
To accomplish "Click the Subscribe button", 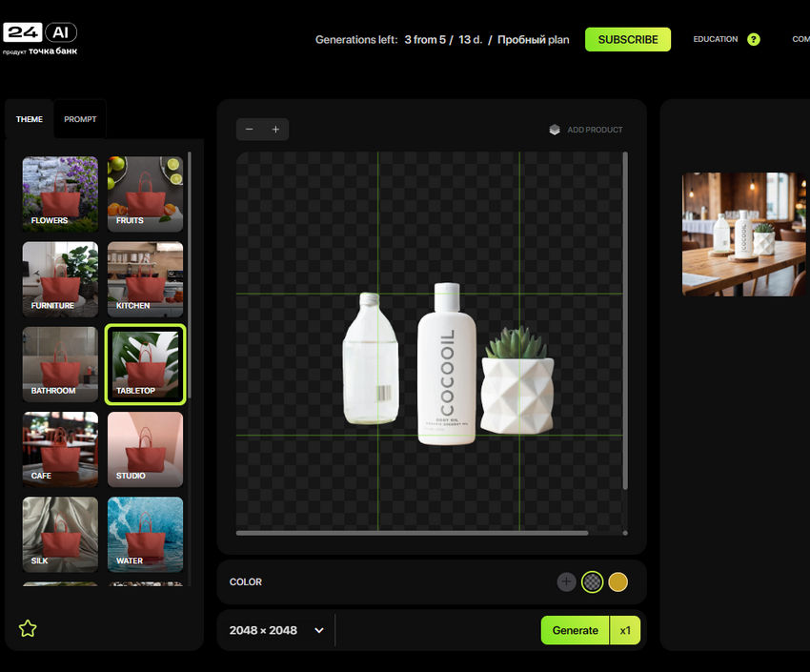I will pos(628,40).
